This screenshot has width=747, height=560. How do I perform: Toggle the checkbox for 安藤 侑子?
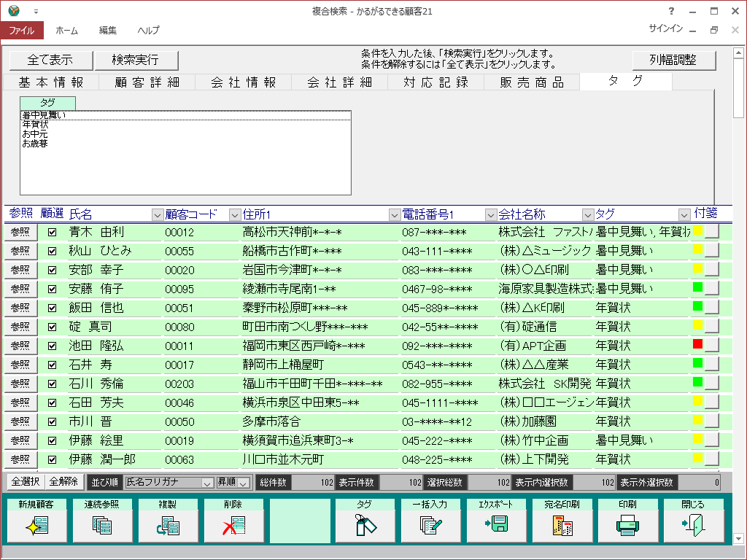52,289
